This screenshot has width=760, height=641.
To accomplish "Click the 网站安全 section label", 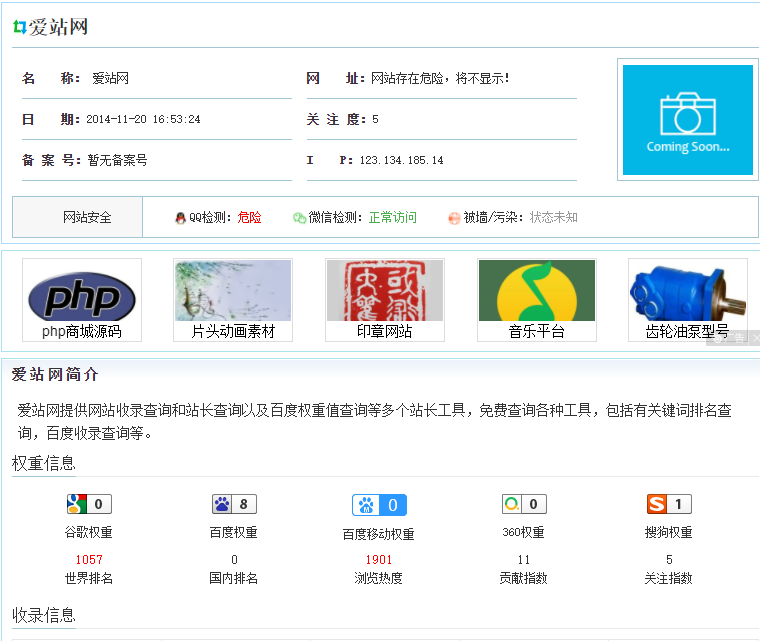I will coord(87,218).
